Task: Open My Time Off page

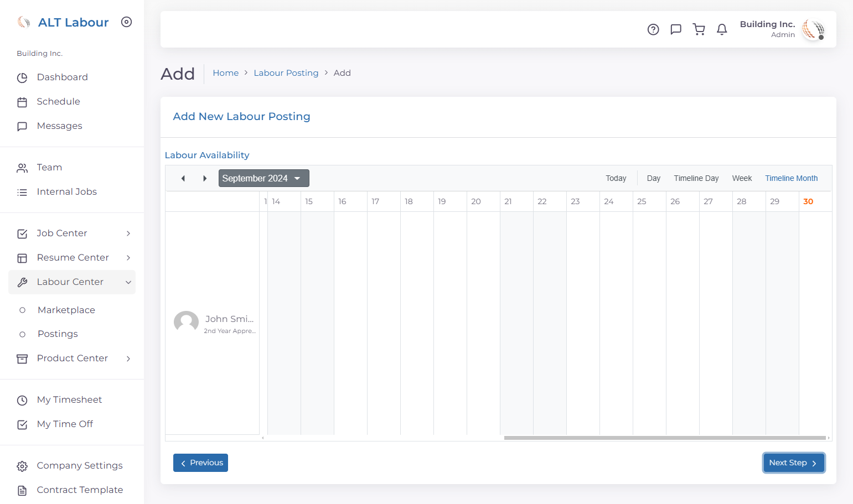Action: point(72,424)
